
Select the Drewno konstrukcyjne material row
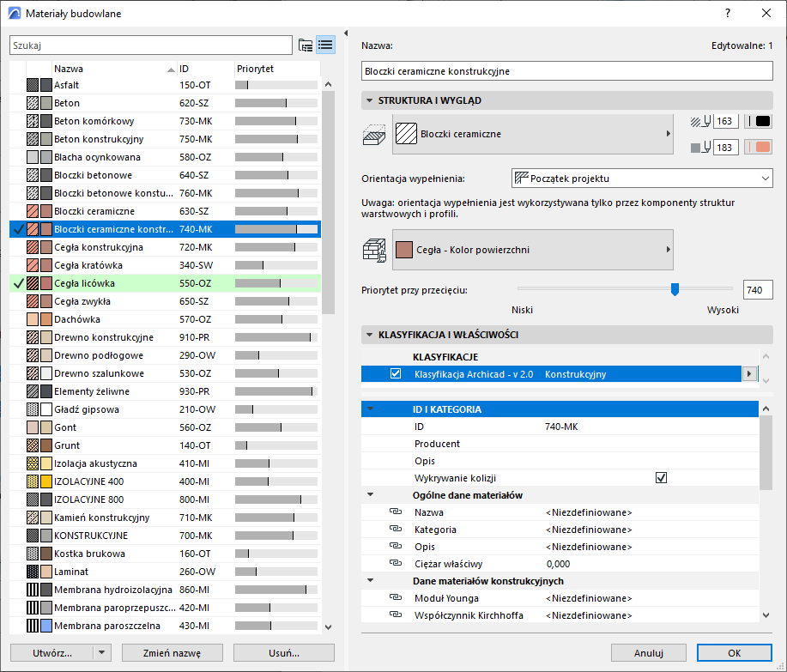click(165, 337)
